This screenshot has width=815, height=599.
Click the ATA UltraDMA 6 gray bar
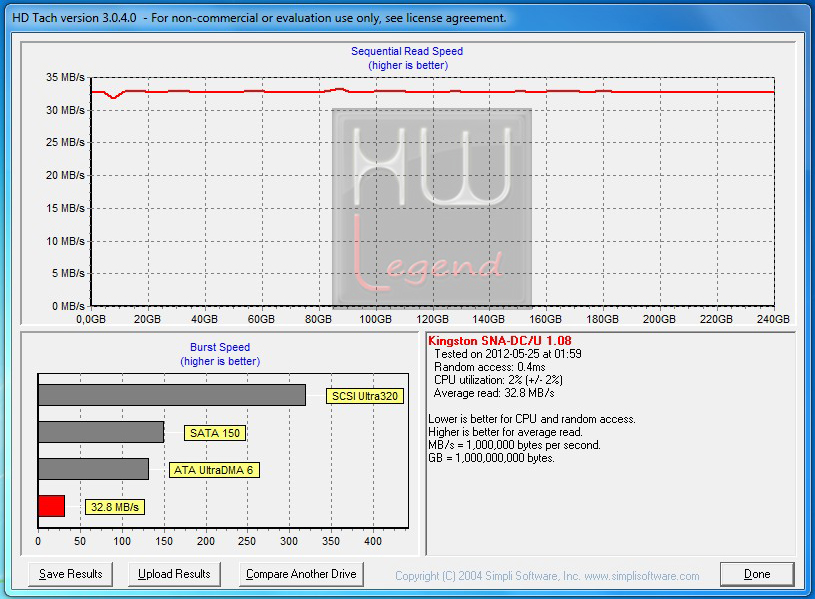coord(94,469)
